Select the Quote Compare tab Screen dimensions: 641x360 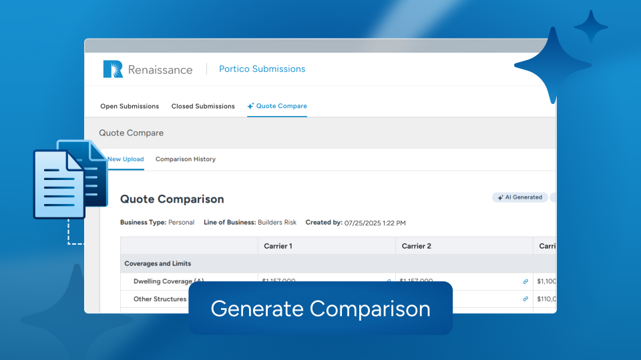pos(277,106)
